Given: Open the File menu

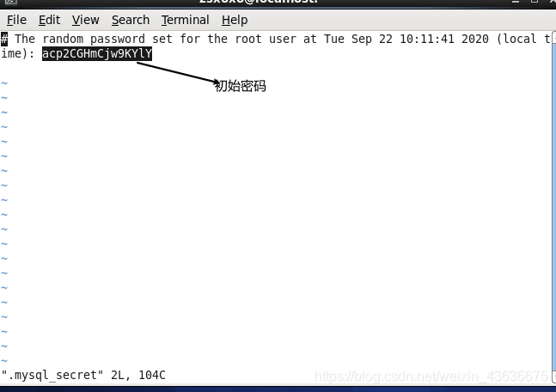Looking at the screenshot, I should click(x=16, y=20).
